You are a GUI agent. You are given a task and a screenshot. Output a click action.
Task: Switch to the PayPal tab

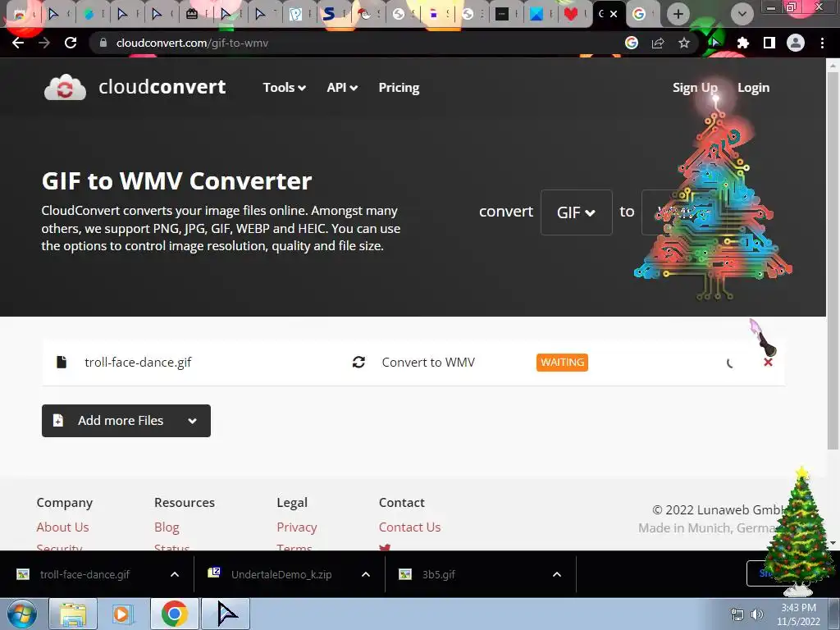tap(295, 14)
